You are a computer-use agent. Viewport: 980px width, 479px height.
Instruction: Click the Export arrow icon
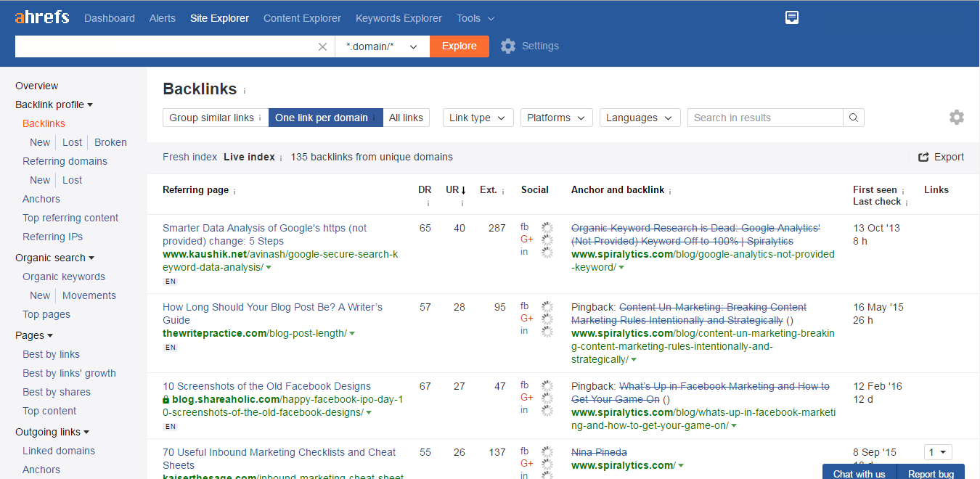click(x=924, y=157)
